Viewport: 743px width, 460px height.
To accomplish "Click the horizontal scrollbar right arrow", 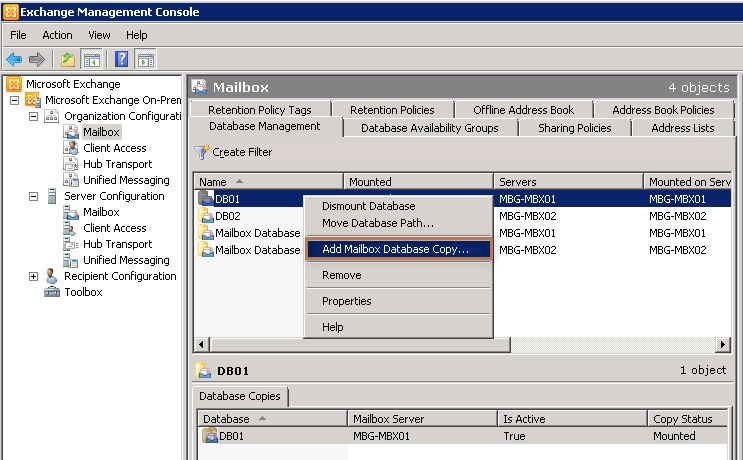I will coord(723,344).
